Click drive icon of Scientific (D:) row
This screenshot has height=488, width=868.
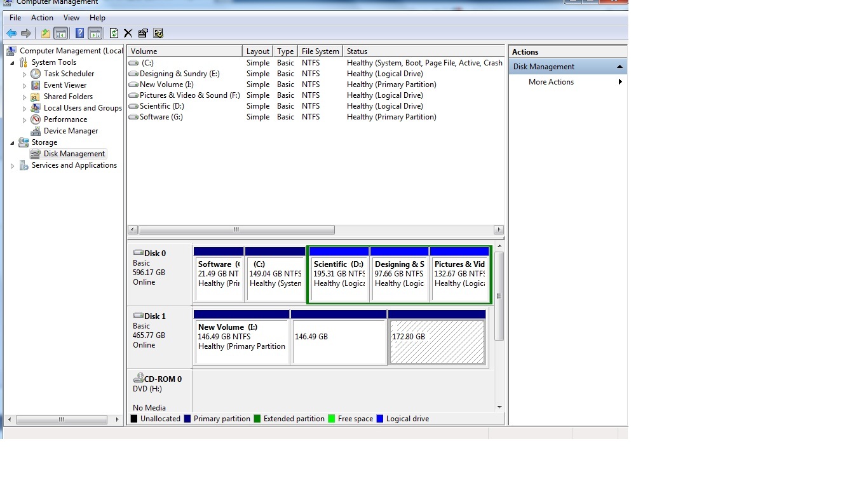click(x=133, y=106)
